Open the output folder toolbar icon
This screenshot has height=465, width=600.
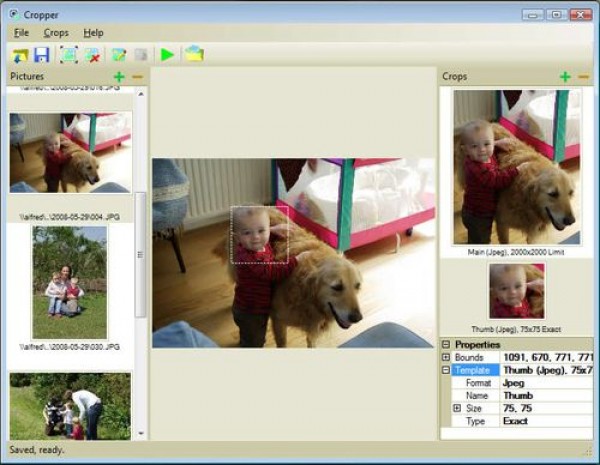193,54
